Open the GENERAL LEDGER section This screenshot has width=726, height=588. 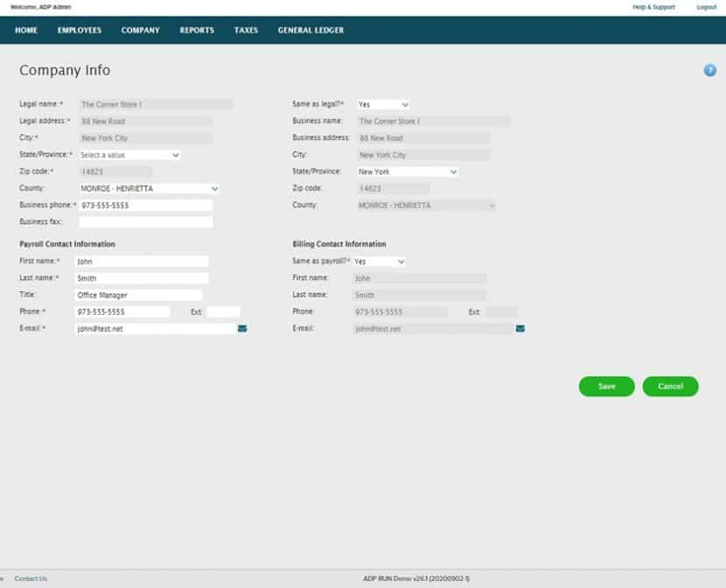311,30
